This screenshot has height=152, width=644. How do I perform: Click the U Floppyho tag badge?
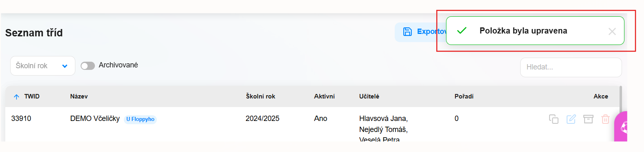tap(140, 119)
